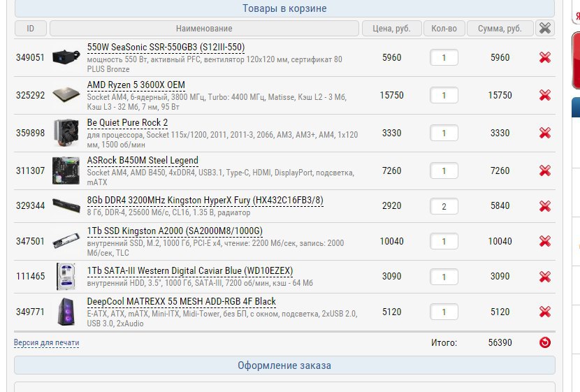
Task: Delete DeepCool MATREXX 55 case row
Action: (x=545, y=312)
